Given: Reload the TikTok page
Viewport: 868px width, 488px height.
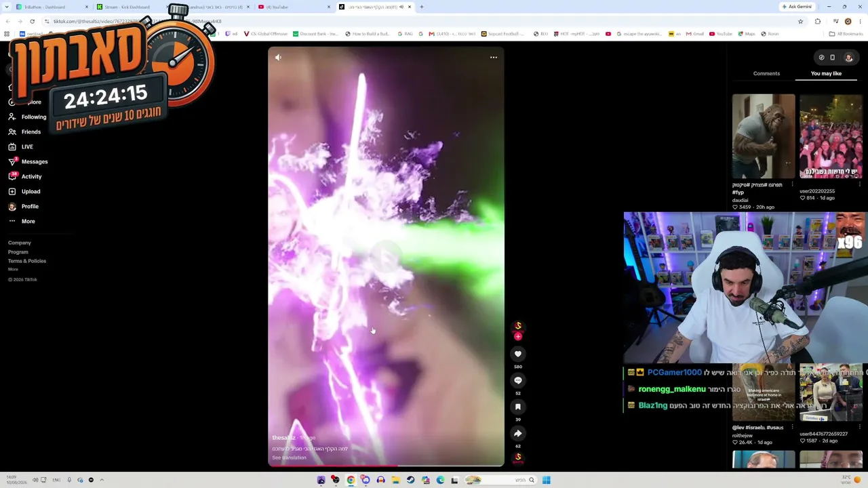Looking at the screenshot, I should [x=32, y=21].
